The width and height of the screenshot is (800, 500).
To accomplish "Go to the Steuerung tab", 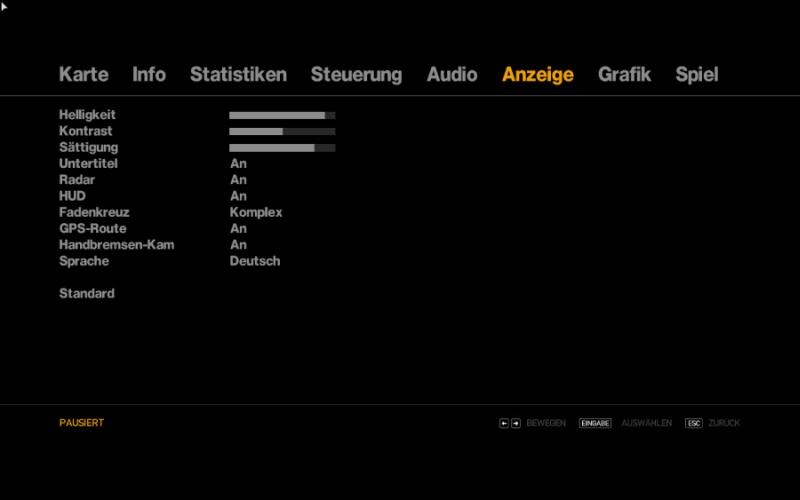I will [x=356, y=74].
